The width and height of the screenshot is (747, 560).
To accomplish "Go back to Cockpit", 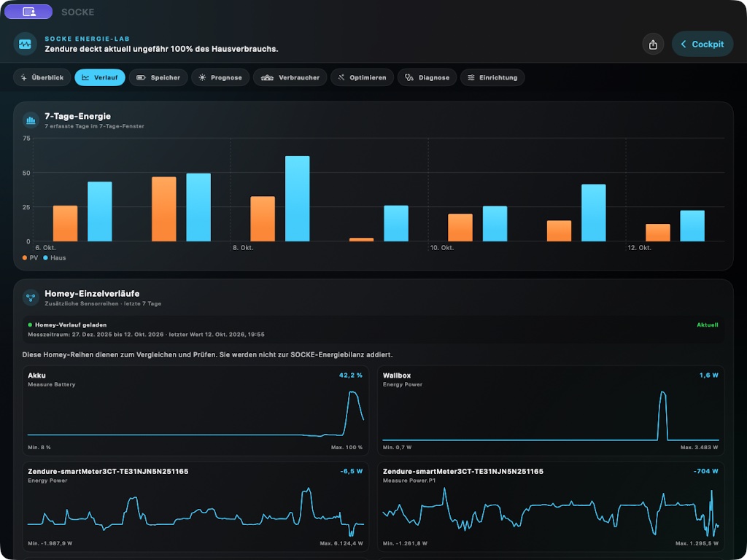I will coord(703,44).
